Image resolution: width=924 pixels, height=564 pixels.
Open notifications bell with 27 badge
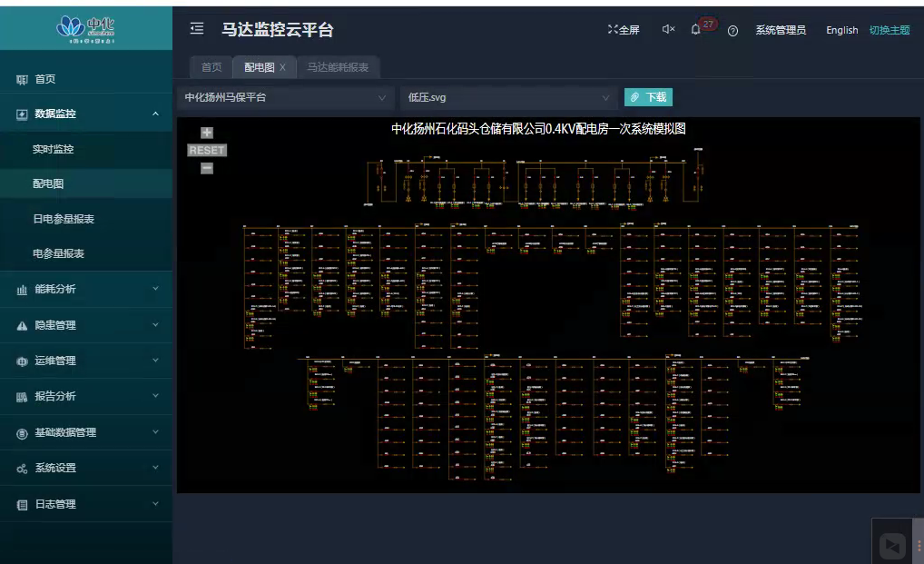pyautogui.click(x=696, y=30)
